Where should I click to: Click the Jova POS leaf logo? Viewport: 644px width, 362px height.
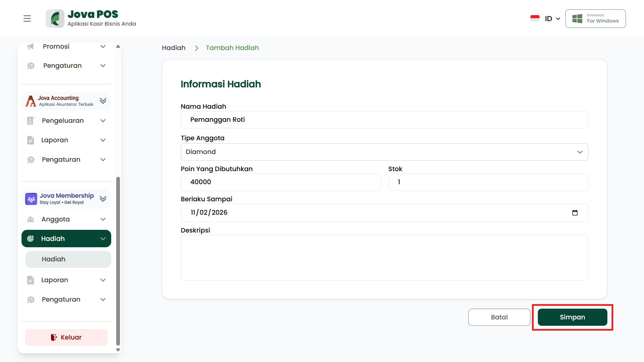pos(55,18)
